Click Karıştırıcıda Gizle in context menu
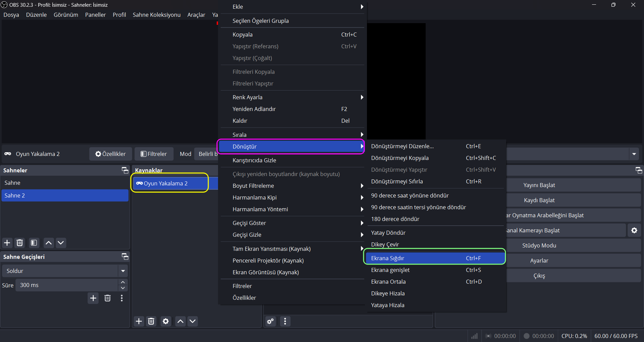644x342 pixels. pos(292,160)
